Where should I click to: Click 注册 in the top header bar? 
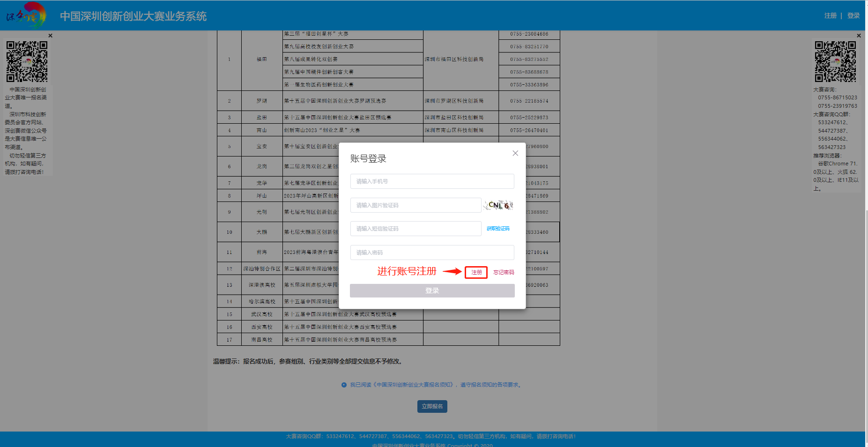(x=831, y=15)
